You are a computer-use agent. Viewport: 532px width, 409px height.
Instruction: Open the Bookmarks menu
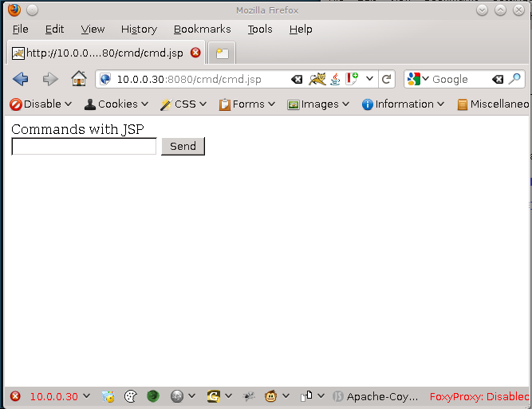[x=202, y=29]
